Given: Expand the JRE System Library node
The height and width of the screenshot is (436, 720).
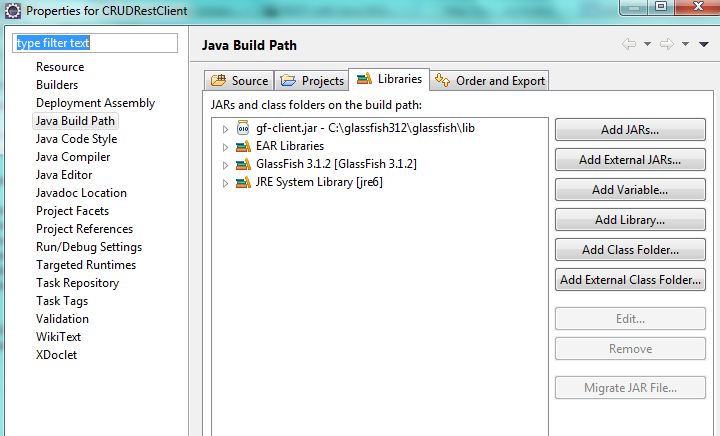Looking at the screenshot, I should pos(226,182).
